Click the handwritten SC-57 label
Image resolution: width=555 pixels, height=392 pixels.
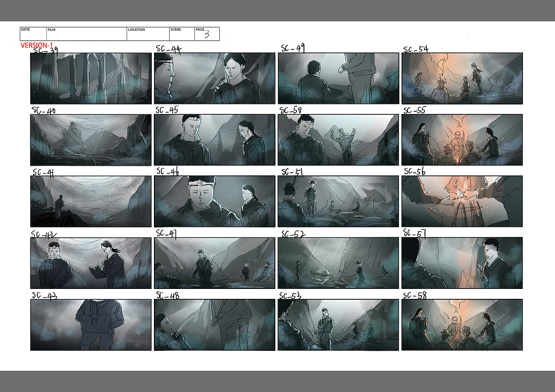point(415,233)
